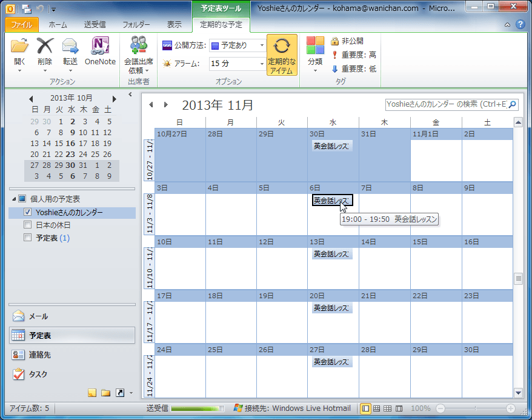Collapse the navigation pane chevron

click(x=130, y=95)
